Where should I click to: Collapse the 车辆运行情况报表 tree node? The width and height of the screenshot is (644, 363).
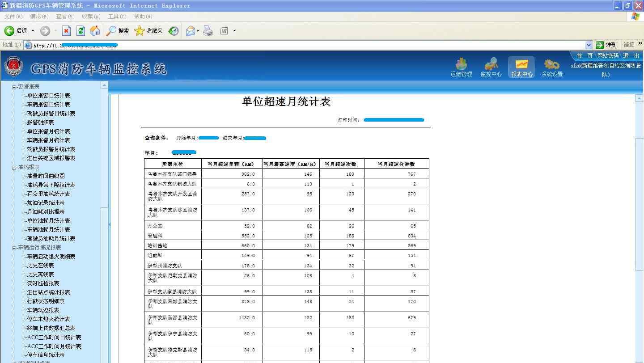pyautogui.click(x=14, y=248)
